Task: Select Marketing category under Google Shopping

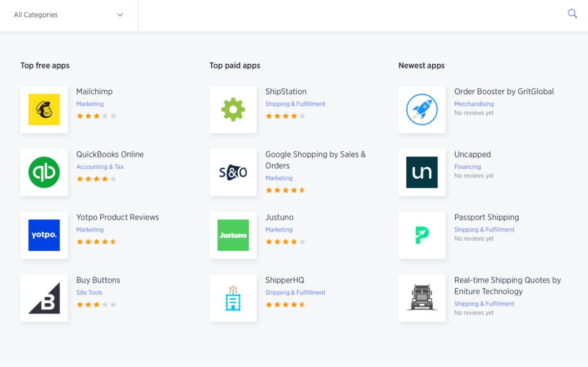Action: click(x=278, y=178)
